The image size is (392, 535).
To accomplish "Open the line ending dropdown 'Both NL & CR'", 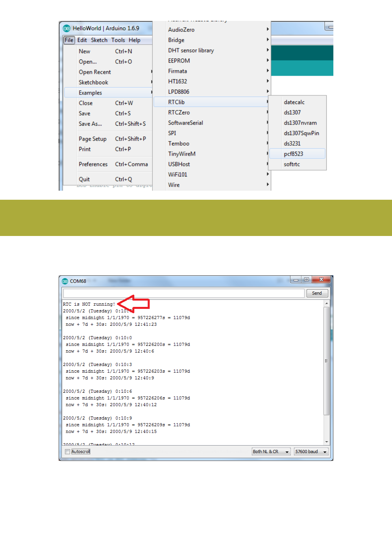I will (271, 451).
